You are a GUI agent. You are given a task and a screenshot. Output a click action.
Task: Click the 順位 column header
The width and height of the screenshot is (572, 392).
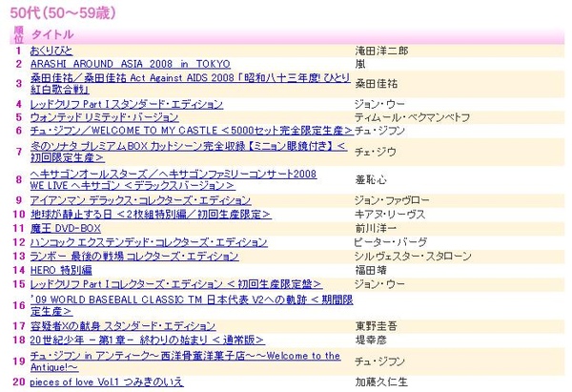19,34
